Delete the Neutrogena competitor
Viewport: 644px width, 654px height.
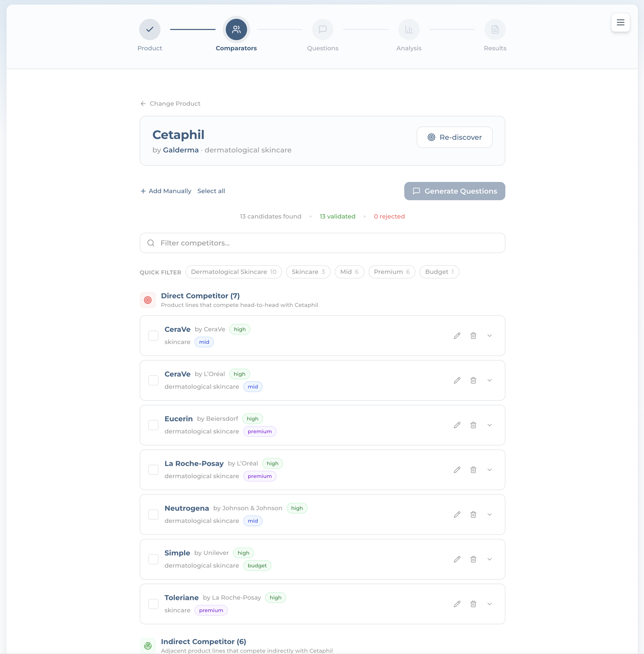point(473,514)
